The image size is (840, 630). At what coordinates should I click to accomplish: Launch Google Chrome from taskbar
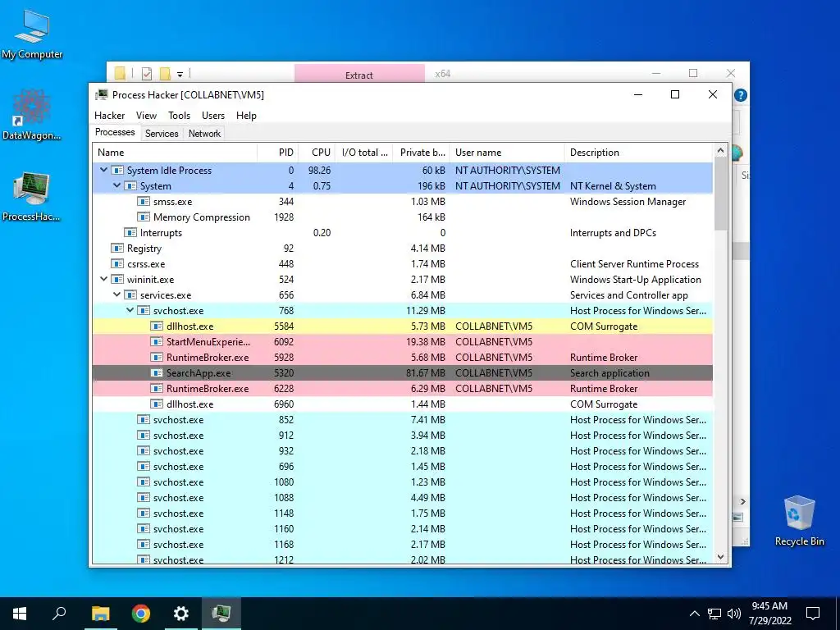point(141,614)
